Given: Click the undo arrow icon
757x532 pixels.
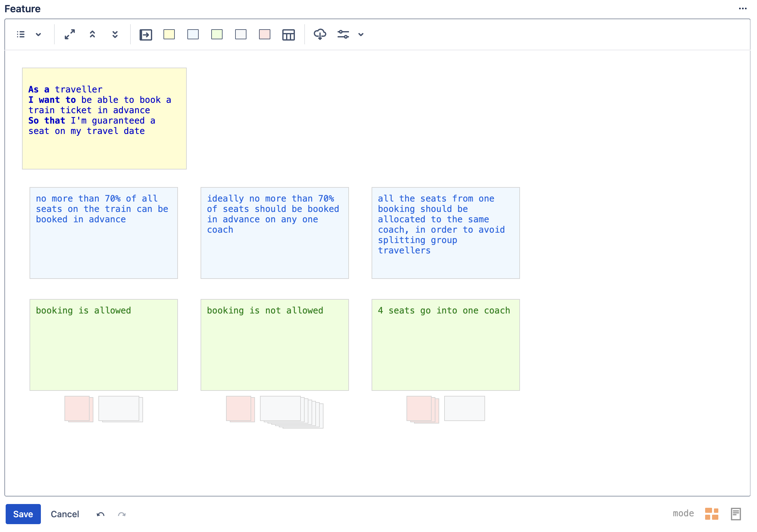Looking at the screenshot, I should coord(101,514).
